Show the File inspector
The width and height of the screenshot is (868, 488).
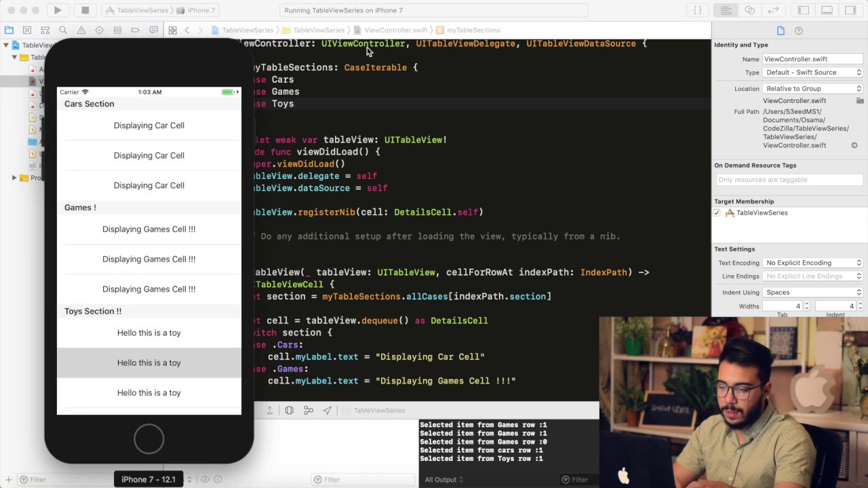coord(781,30)
